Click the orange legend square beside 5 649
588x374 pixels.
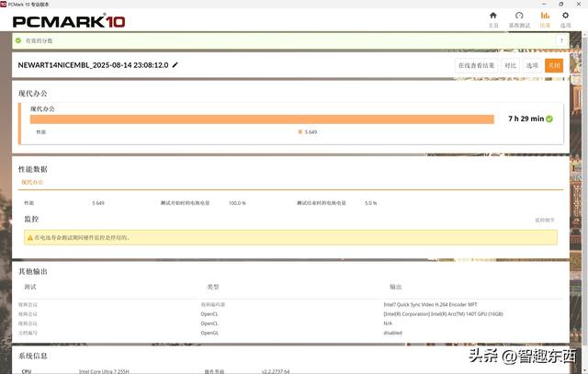300,131
